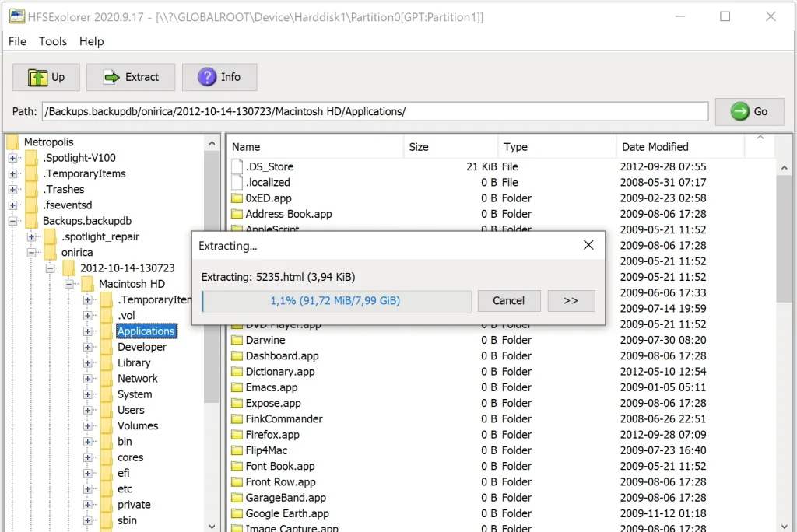The height and width of the screenshot is (532, 797).
Task: Open the File menu
Action: (17, 41)
